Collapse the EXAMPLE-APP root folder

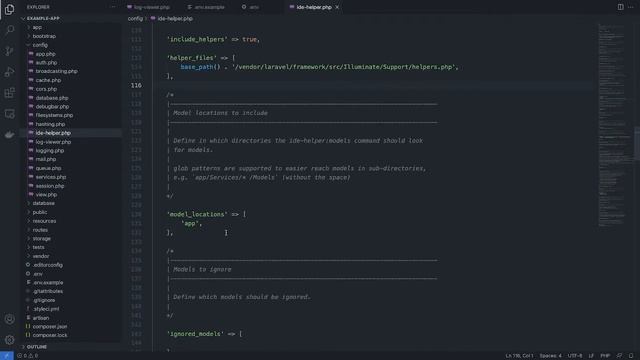click(43, 18)
